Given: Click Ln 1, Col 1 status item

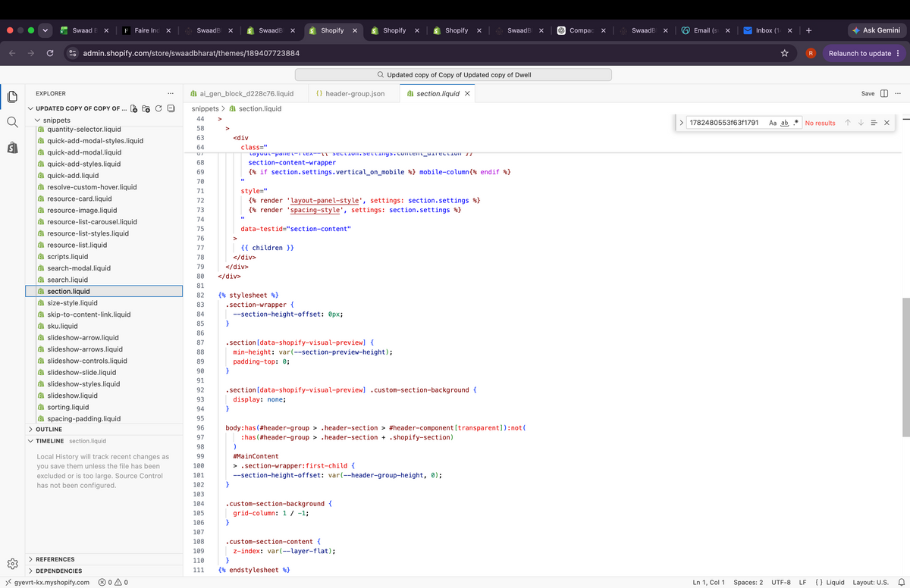Looking at the screenshot, I should click(x=709, y=582).
